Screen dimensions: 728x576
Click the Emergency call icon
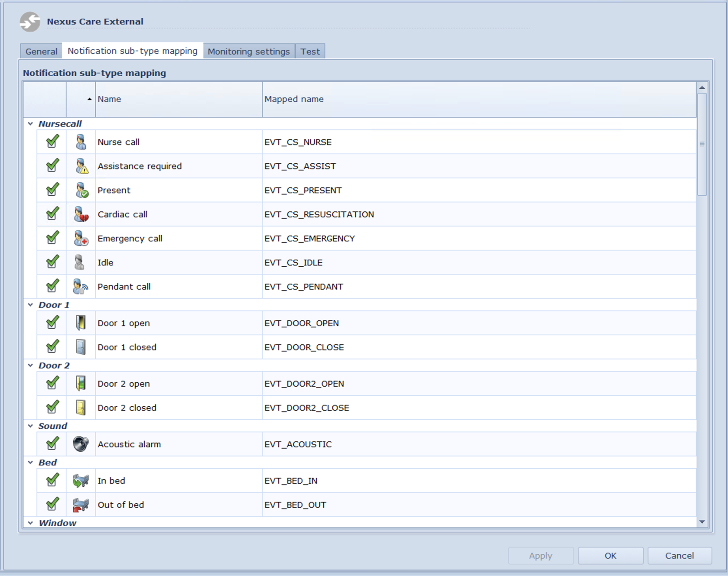coord(81,238)
